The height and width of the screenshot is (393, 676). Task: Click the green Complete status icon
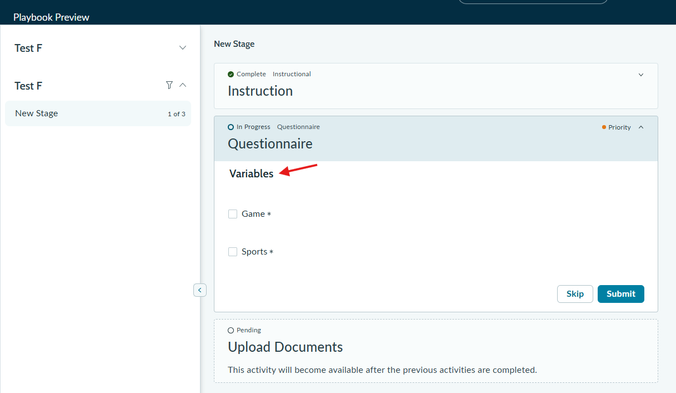pyautogui.click(x=231, y=74)
